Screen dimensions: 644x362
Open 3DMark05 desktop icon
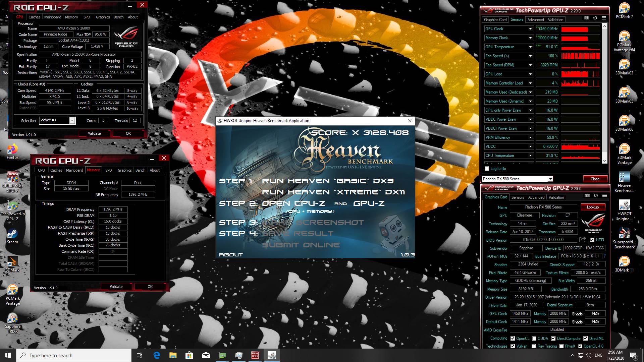[624, 95]
